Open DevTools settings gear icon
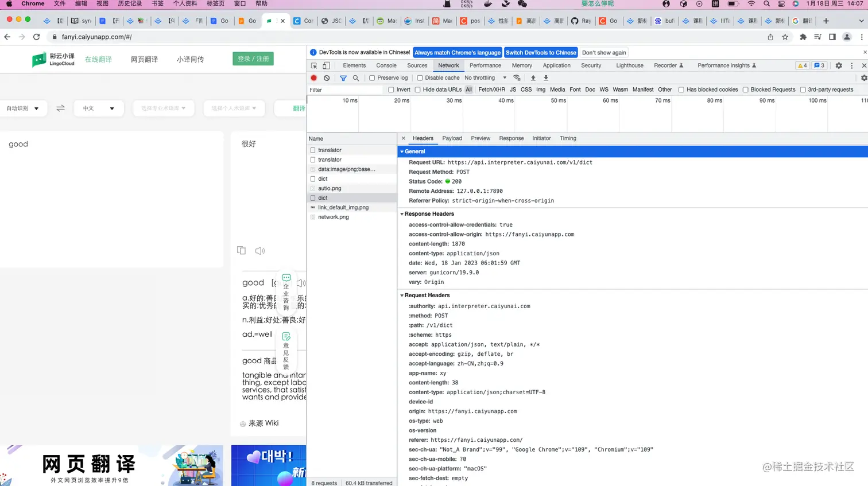The width and height of the screenshot is (868, 486). (839, 65)
